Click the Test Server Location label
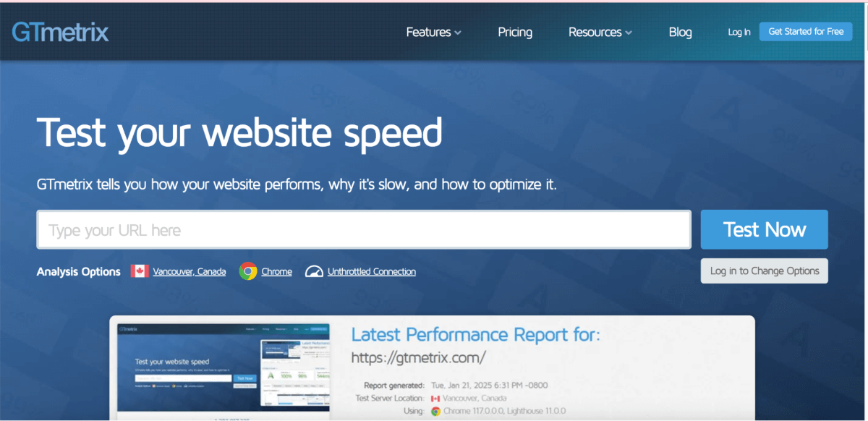 point(390,399)
